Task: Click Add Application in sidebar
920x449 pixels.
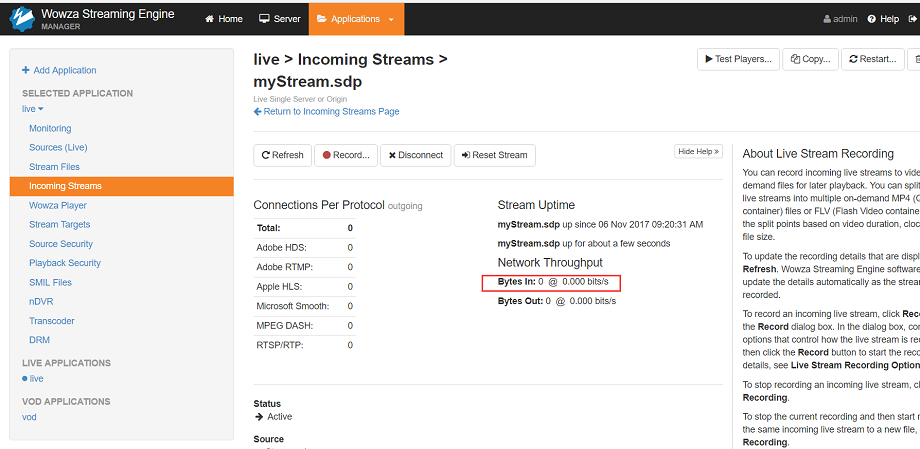Action: click(x=59, y=70)
